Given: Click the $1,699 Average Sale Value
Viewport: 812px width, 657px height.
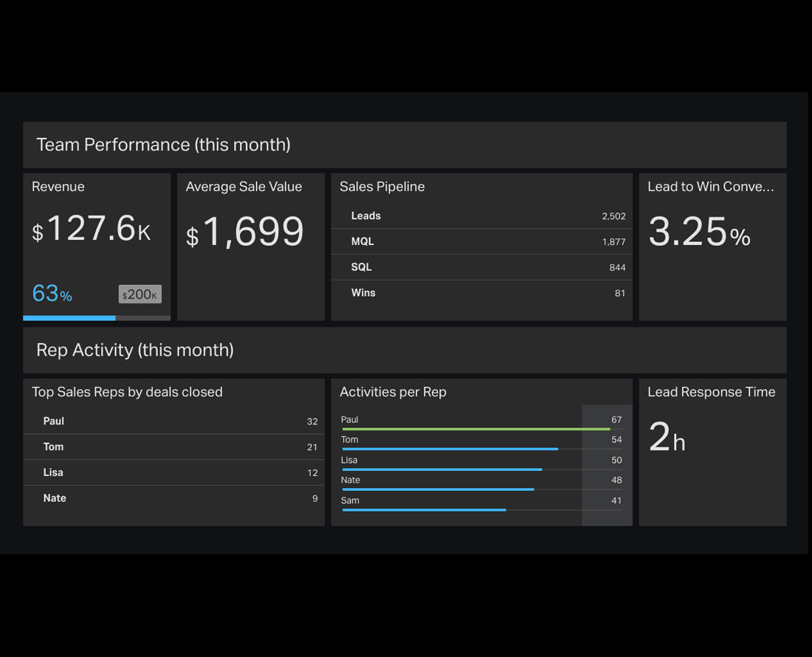Looking at the screenshot, I should 244,233.
